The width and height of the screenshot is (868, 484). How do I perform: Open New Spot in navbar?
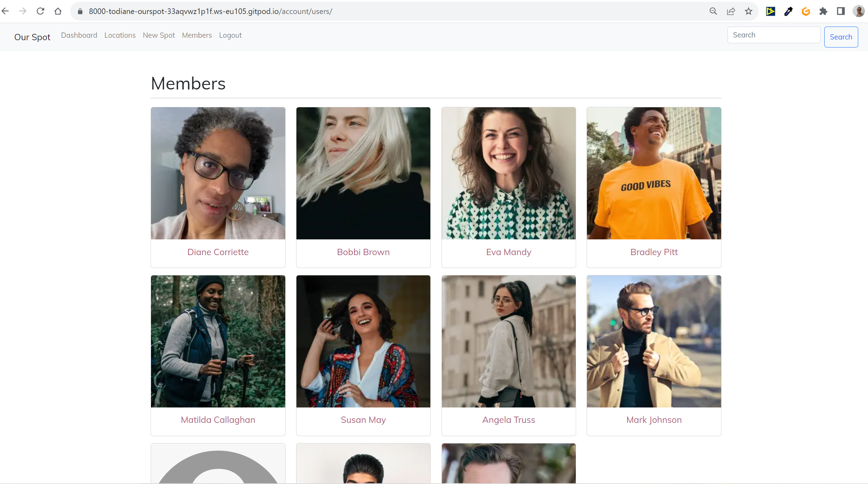159,35
